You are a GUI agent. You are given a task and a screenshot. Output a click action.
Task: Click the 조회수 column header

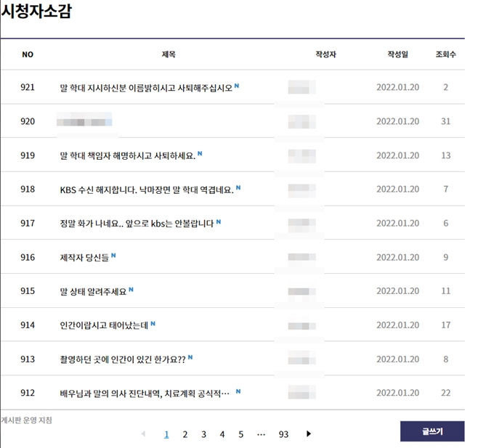point(445,54)
